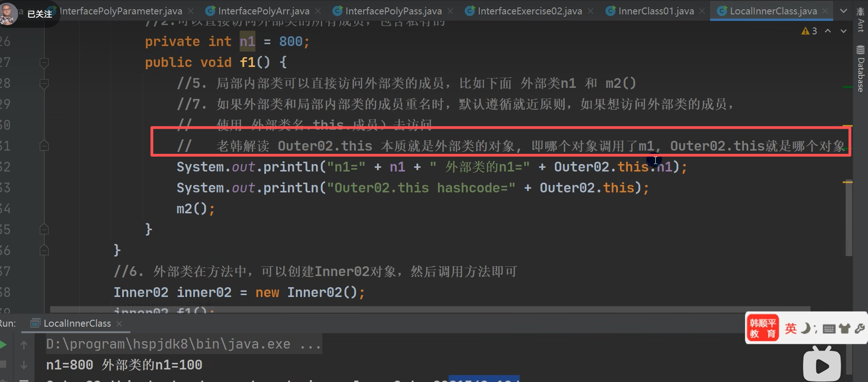Click the editor vertical scrollbar thumb
Viewport: 868px width, 382px height.
848,217
